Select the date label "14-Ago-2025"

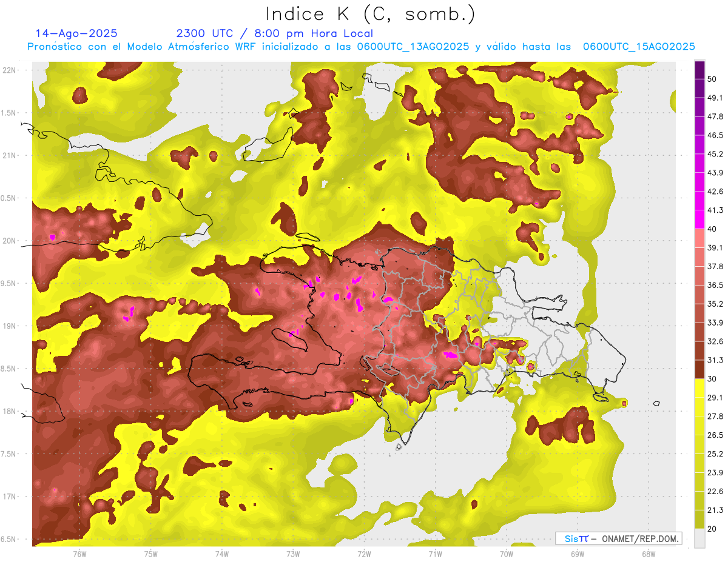click(76, 33)
